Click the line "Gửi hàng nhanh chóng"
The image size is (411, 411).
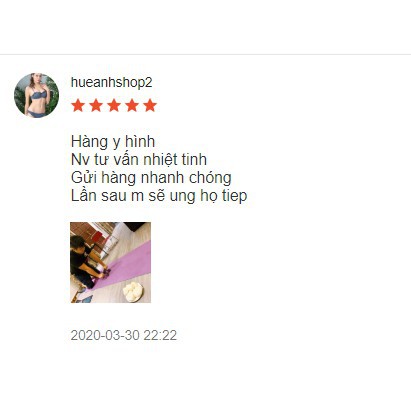coord(151,178)
